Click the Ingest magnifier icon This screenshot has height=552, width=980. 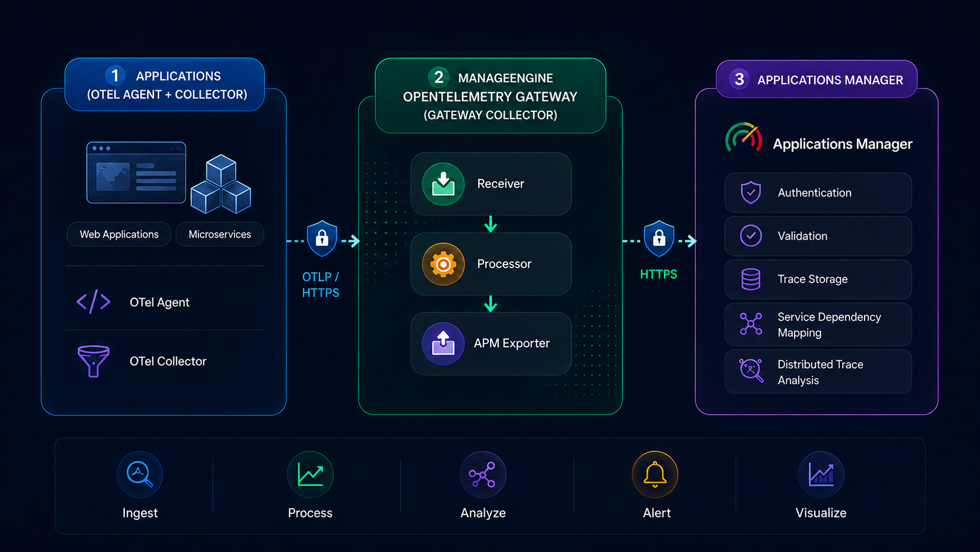tap(139, 474)
